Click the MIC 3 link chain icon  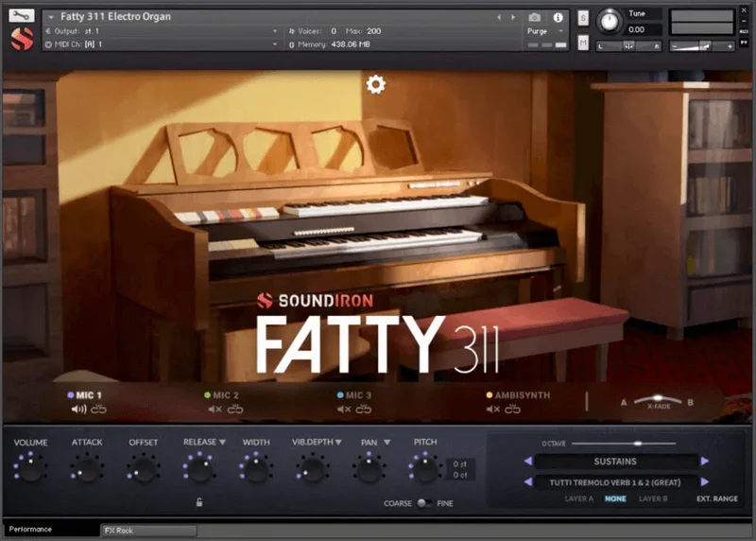coord(364,410)
